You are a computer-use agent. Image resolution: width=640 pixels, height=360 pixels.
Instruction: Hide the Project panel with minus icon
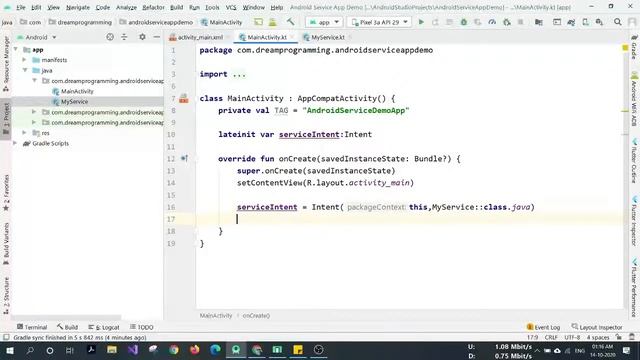click(x=156, y=37)
